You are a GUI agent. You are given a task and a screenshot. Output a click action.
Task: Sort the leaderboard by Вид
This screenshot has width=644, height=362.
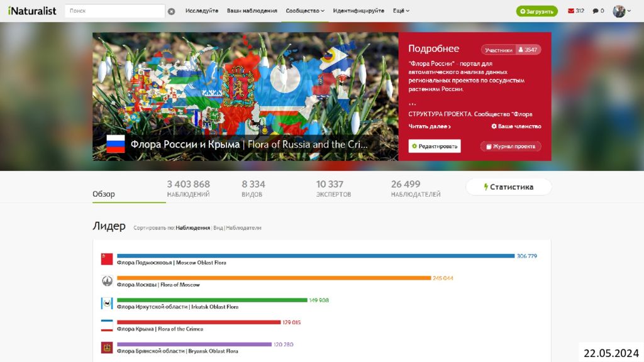(218, 228)
